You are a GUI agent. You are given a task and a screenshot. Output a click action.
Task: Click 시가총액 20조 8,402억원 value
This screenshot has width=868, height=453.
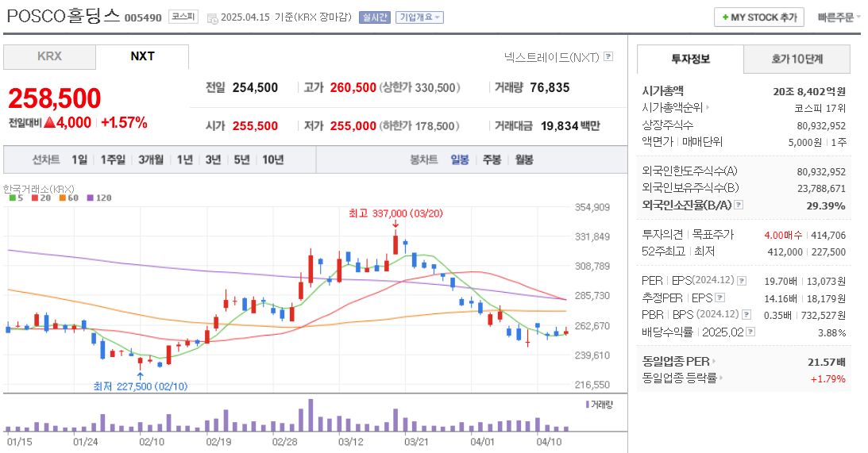point(809,91)
